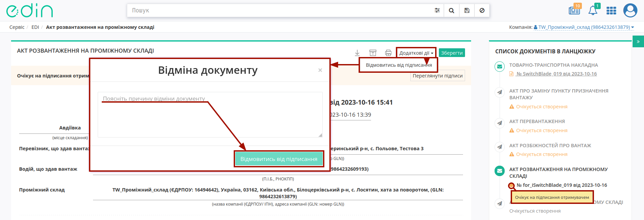The height and width of the screenshot is (220, 644).
Task: Click СПИСОК ДОКУМЕНТІВ В ЛАНЦЮЖКУ heading
Action: (x=545, y=51)
